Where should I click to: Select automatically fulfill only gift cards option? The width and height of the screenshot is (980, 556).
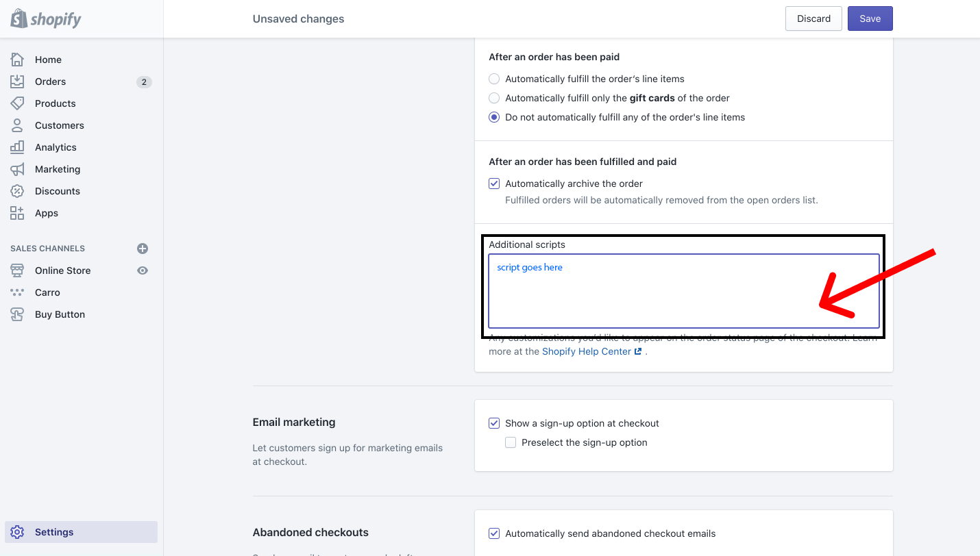(x=494, y=98)
